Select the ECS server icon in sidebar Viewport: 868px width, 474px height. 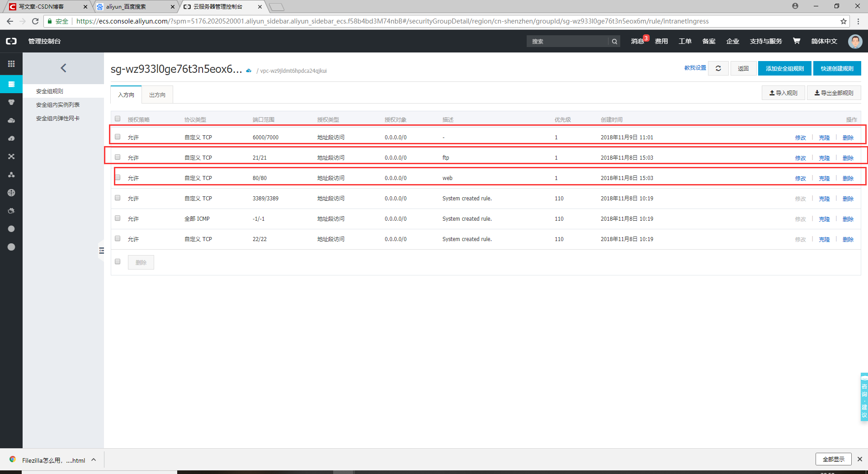click(11, 84)
